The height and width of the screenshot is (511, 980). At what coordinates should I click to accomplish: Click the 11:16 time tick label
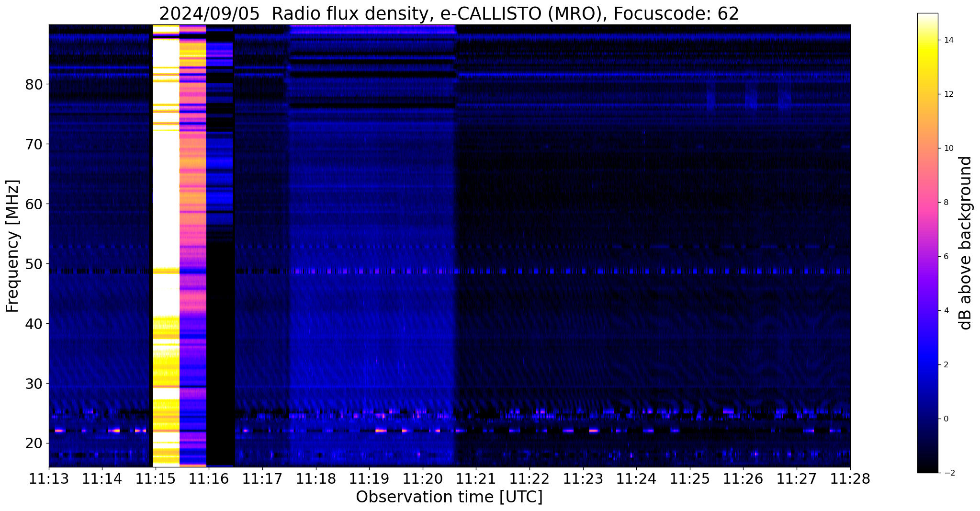[x=209, y=478]
